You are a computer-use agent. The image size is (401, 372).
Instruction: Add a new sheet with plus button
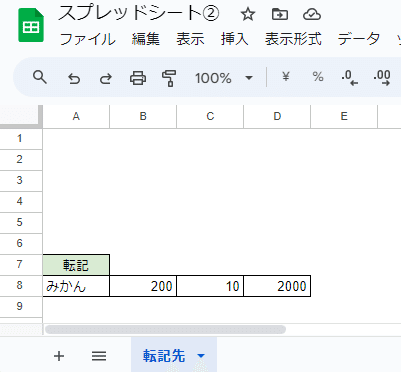(x=59, y=356)
